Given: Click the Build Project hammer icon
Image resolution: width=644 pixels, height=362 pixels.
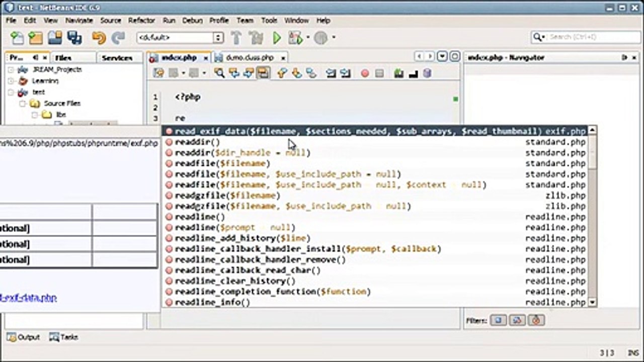Looking at the screenshot, I should pyautogui.click(x=236, y=38).
